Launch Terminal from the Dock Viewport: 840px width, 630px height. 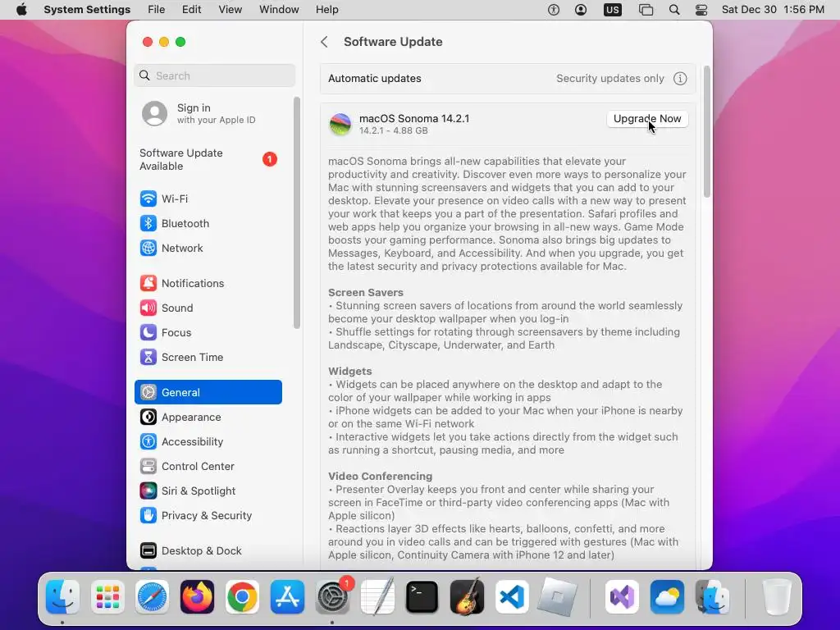coord(422,597)
